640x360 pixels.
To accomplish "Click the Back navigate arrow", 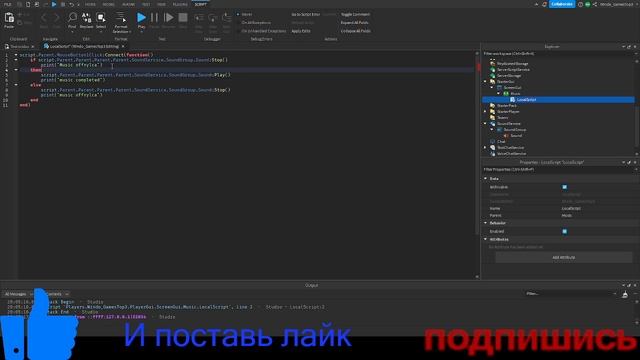I will click(x=44, y=18).
